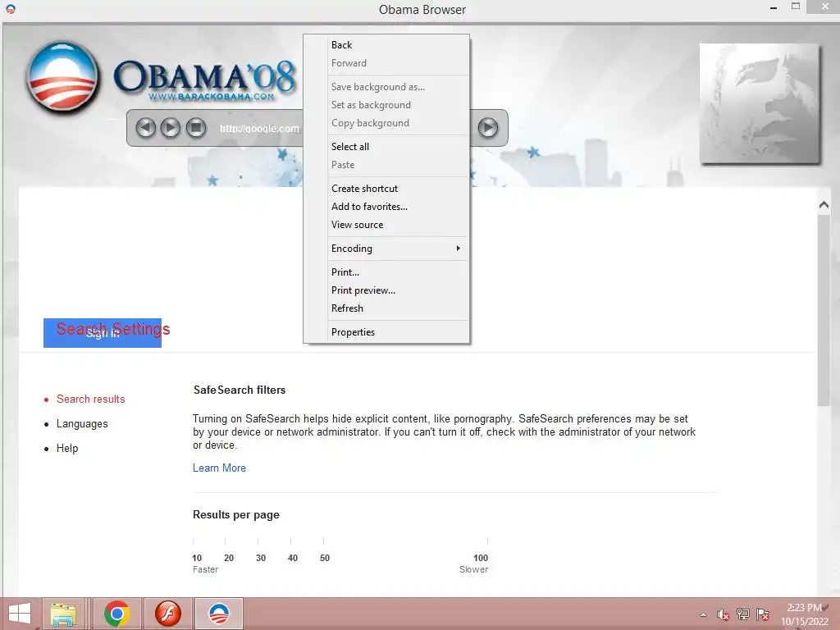This screenshot has height=630, width=840.
Task: Open the Search results sidebar link
Action: (90, 399)
